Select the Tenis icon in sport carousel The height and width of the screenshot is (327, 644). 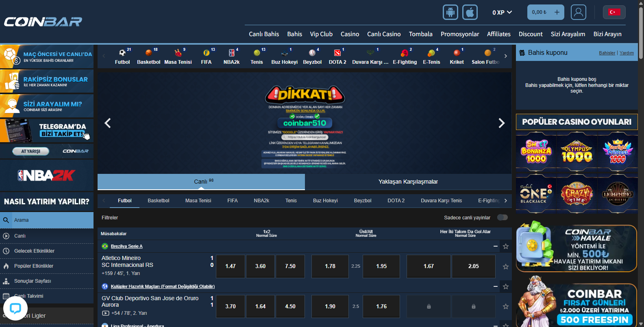click(x=257, y=53)
